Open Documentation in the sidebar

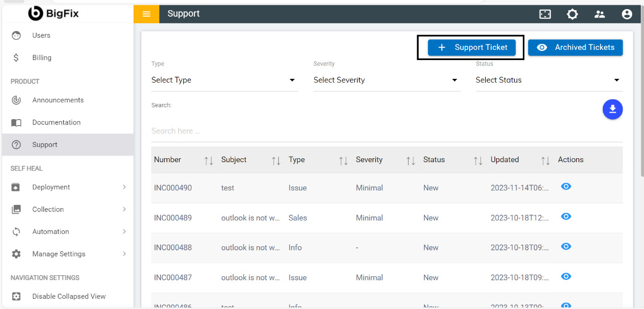point(56,122)
